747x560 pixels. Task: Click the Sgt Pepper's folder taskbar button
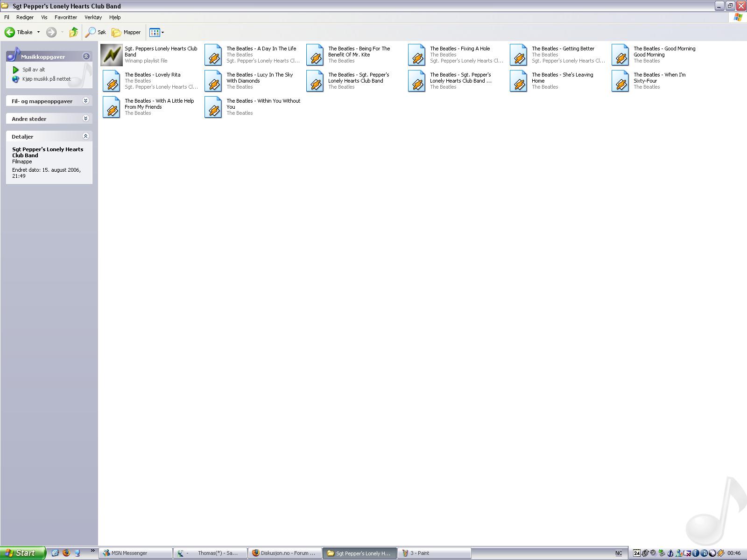click(359, 553)
